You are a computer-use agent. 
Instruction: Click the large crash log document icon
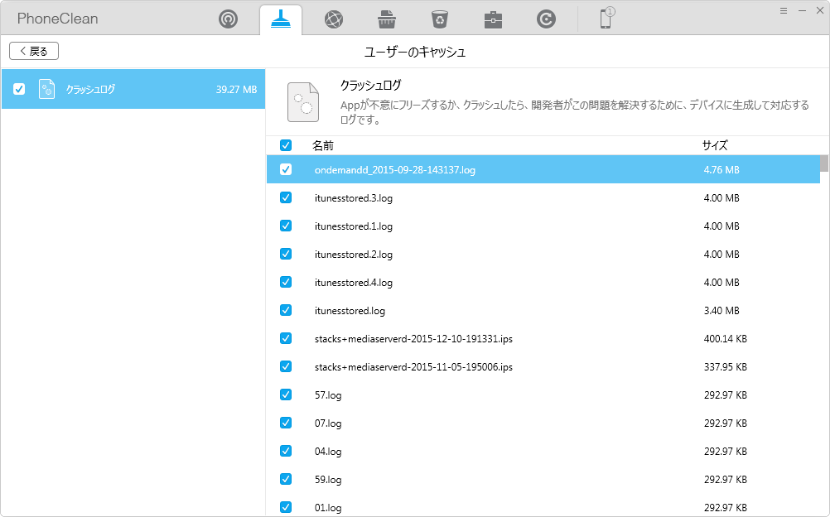point(303,102)
